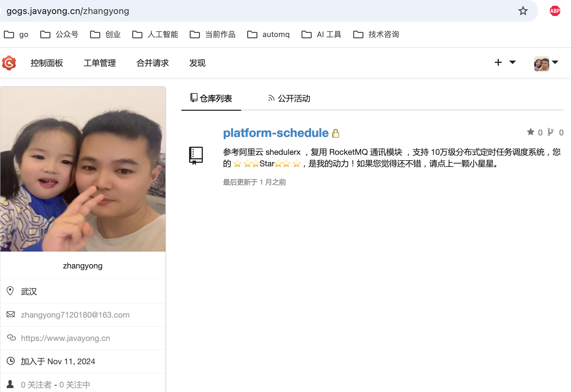This screenshot has width=571, height=392.
Task: Click the fork count icon on platform-schedule
Action: [551, 132]
